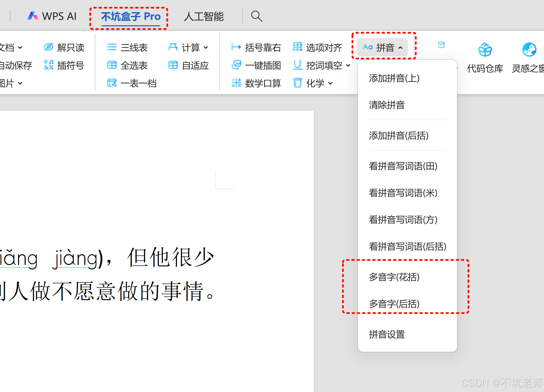Expand the 挖词填空 dropdown
This screenshot has width=544, height=392.
(x=348, y=66)
